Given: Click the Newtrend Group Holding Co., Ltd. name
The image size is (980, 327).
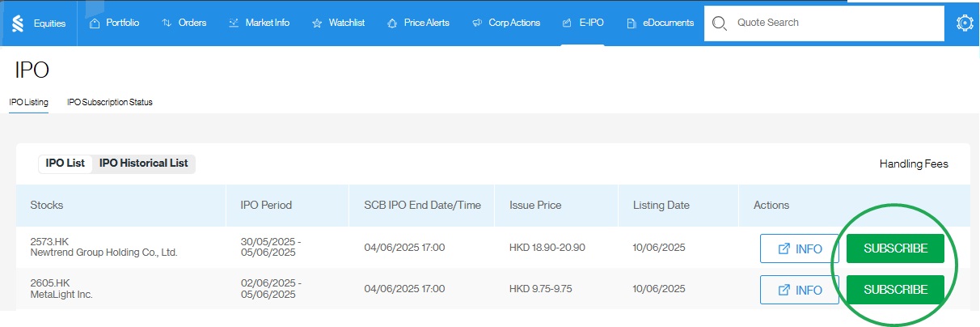Looking at the screenshot, I should [x=103, y=253].
